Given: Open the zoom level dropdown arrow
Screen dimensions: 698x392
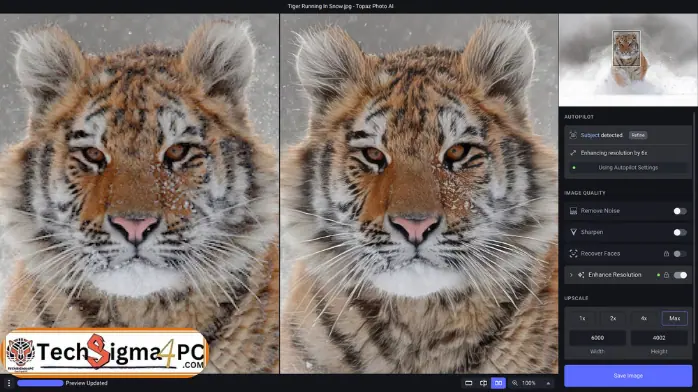Looking at the screenshot, I should pyautogui.click(x=548, y=383).
